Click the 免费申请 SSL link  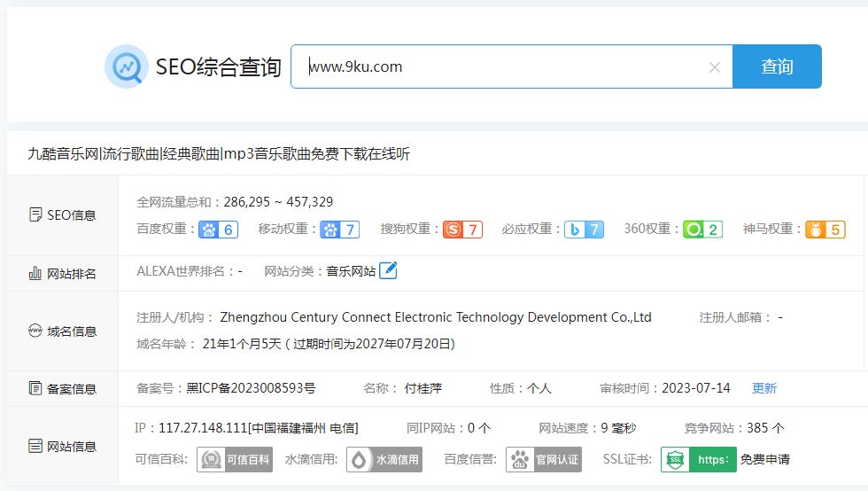[765, 459]
